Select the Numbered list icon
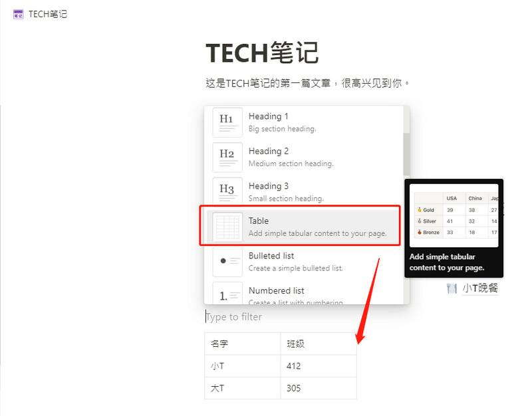The height and width of the screenshot is (416, 532). point(227,294)
